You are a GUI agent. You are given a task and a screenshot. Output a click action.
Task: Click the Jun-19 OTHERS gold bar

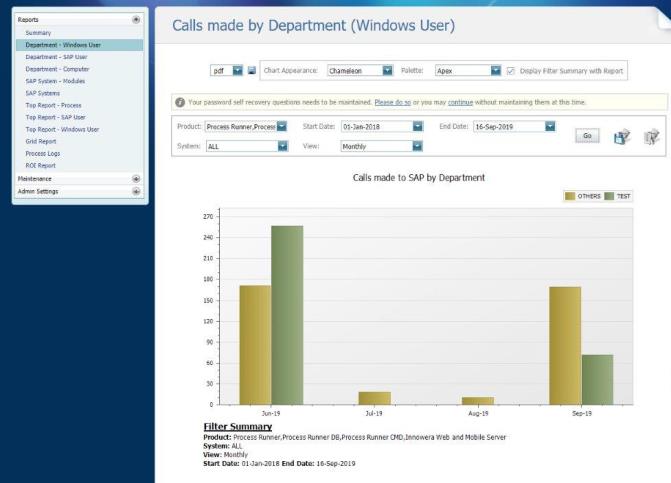pyautogui.click(x=255, y=345)
